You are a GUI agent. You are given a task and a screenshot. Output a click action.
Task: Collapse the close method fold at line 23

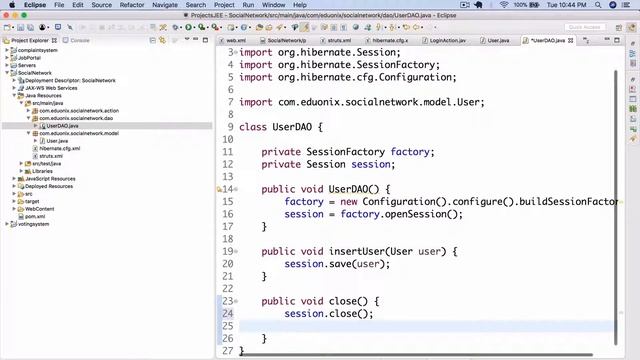pyautogui.click(x=236, y=301)
